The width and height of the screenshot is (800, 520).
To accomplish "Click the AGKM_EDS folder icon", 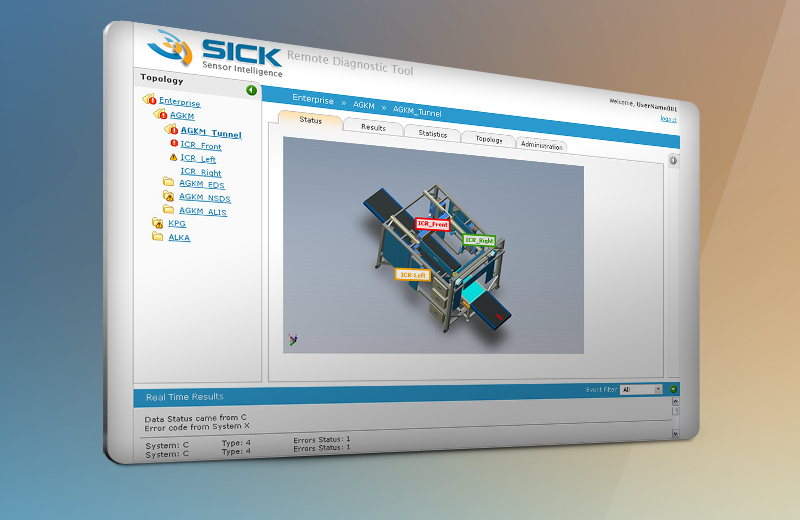I will point(168,181).
